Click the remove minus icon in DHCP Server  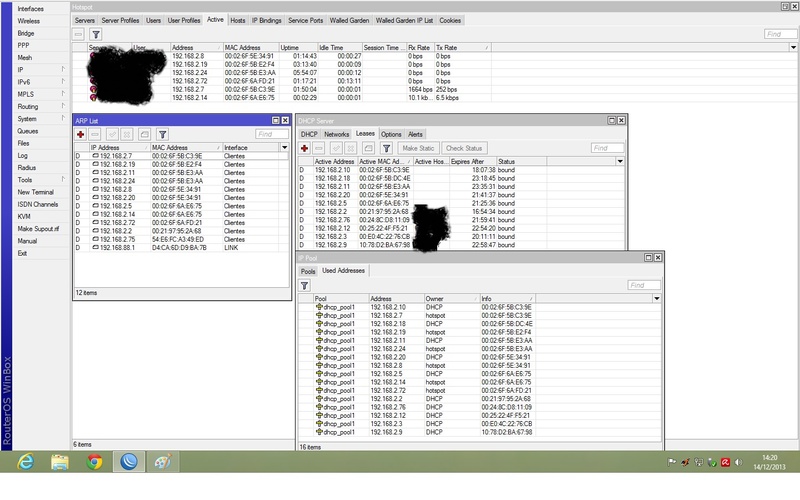(x=319, y=148)
